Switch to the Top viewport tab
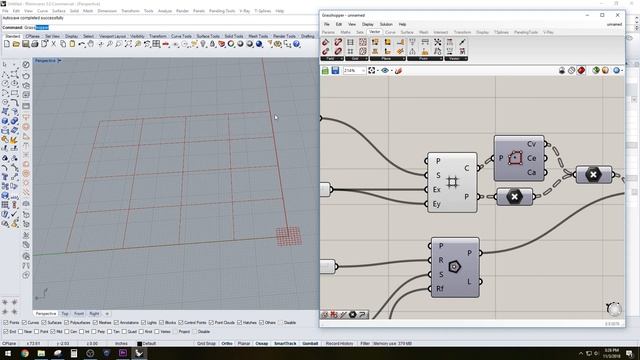Viewport: 640px width, 360px height. (65, 313)
